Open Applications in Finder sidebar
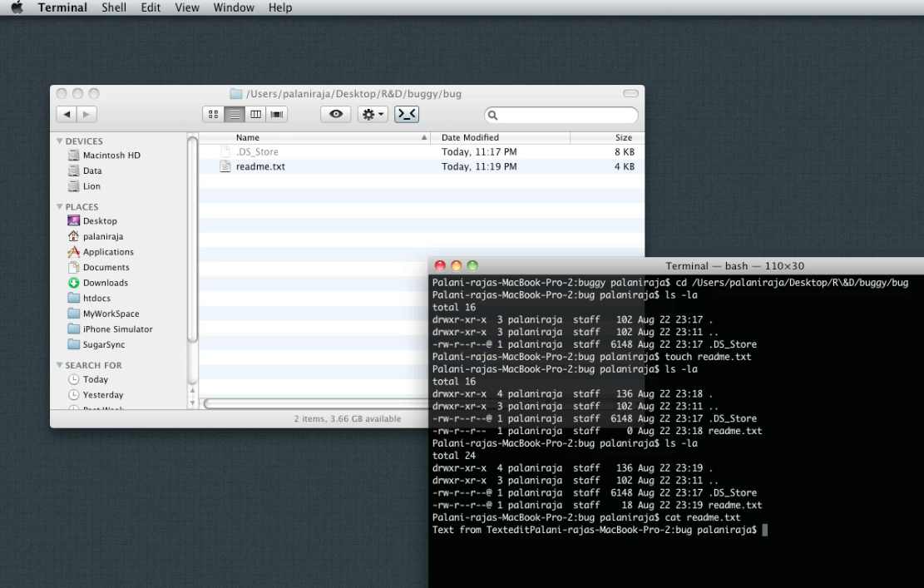Screen dimensions: 924x588 [x=101, y=251]
